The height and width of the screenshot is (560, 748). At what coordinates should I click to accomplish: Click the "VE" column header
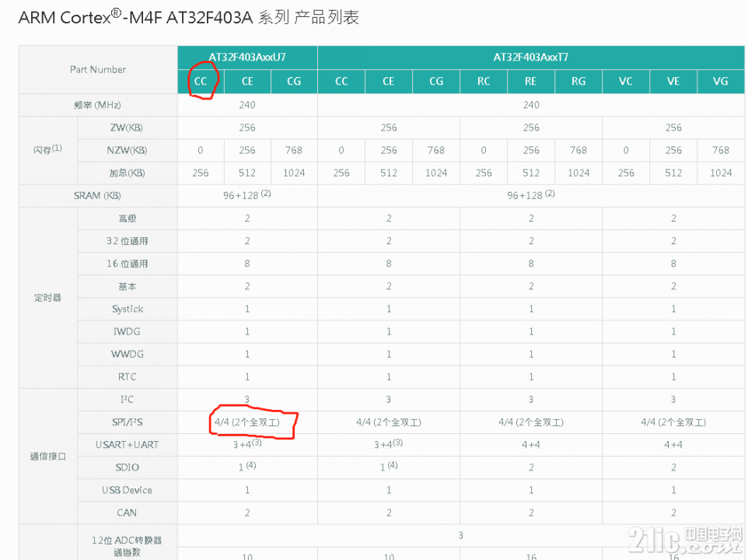tap(673, 82)
